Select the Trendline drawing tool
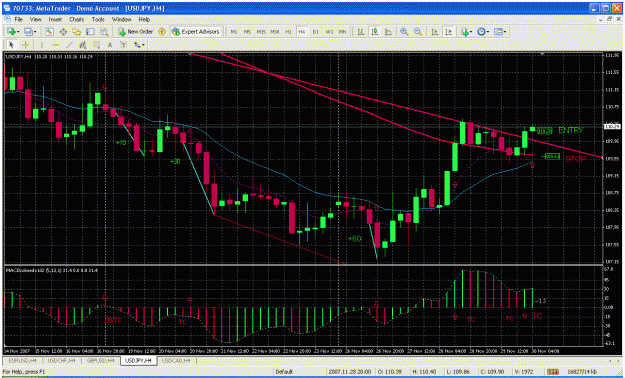Image resolution: width=625 pixels, height=378 pixels. click(x=69, y=45)
